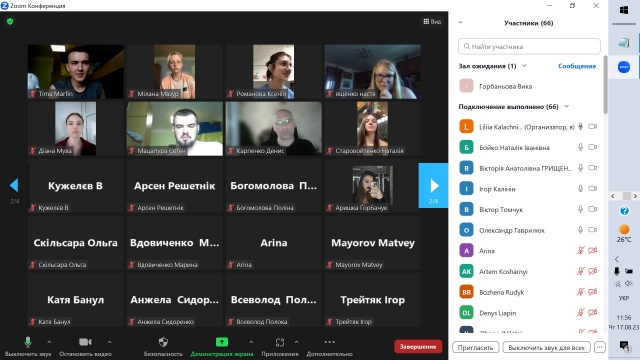The height and width of the screenshot is (360, 640).
Task: Start Демонстрация экрана screen sharing
Action: click(x=222, y=347)
